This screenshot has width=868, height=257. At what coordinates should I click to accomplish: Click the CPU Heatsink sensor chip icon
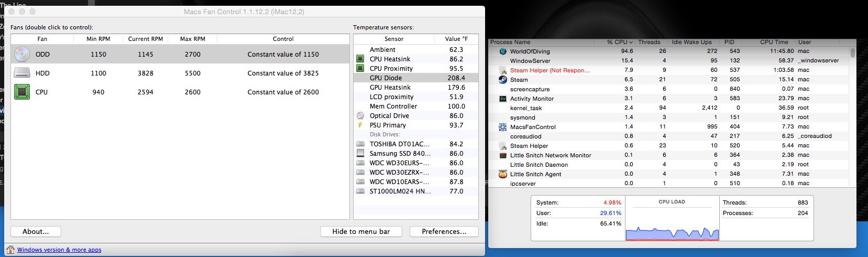tap(360, 59)
